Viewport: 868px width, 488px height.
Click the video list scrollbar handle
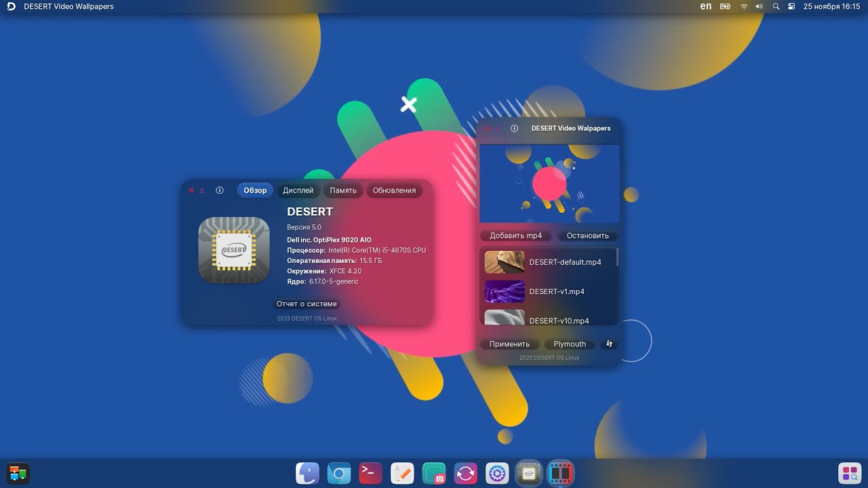tap(617, 258)
